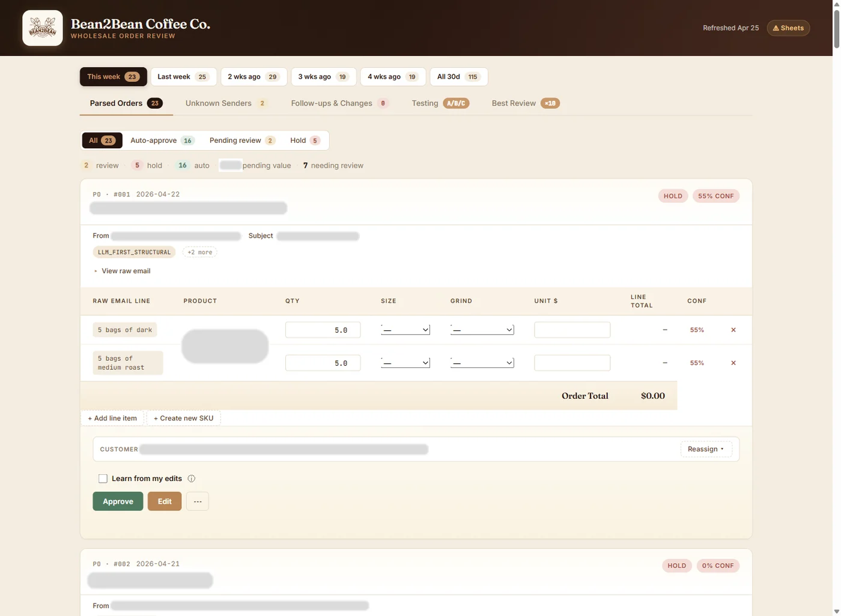The width and height of the screenshot is (841, 616).
Task: Click Add line item
Action: pyautogui.click(x=112, y=418)
